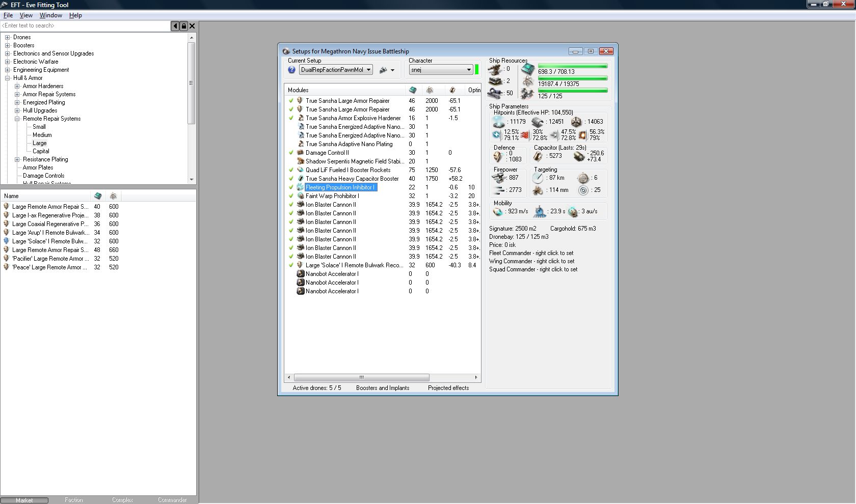Open the File menu
The image size is (856, 504).
point(8,15)
